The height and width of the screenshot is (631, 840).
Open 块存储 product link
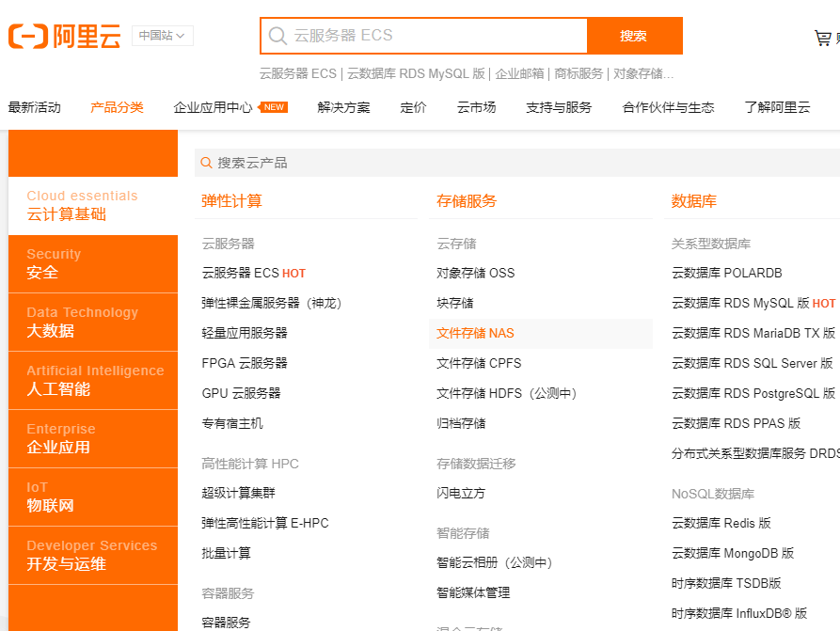(455, 303)
